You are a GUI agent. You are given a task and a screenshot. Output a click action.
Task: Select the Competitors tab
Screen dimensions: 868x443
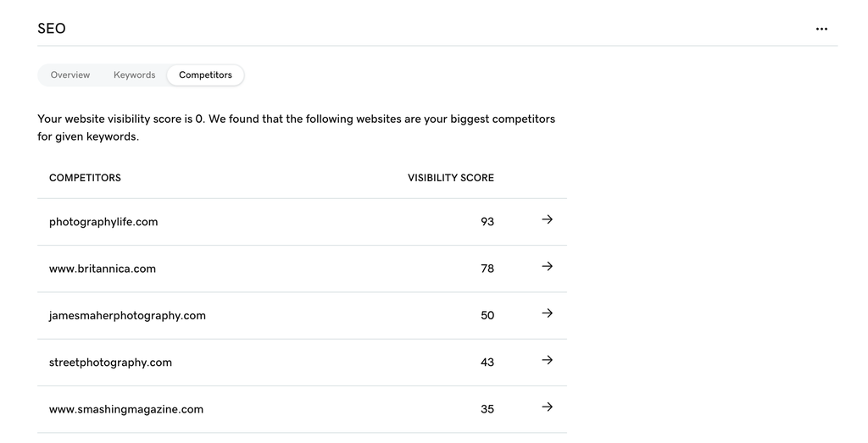point(205,75)
